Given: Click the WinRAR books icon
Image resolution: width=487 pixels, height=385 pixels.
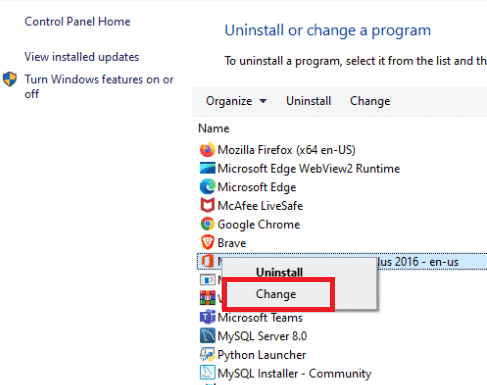Looking at the screenshot, I should pos(207,298).
